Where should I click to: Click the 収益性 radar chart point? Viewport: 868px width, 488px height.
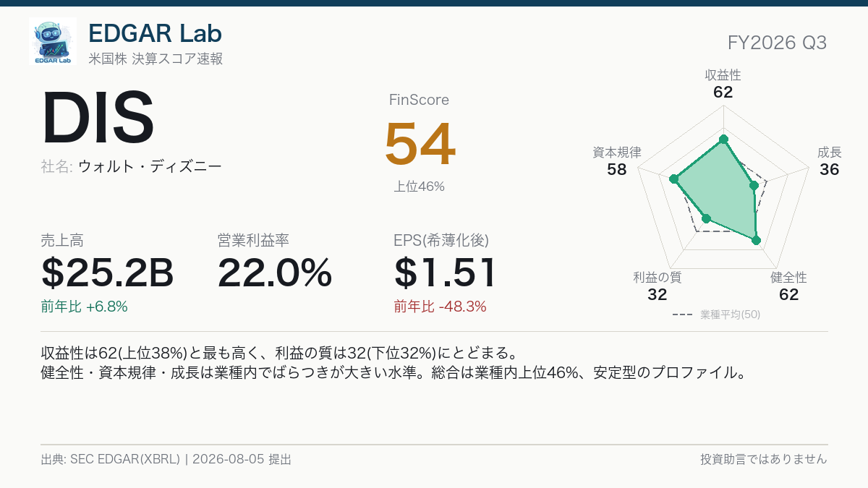click(723, 139)
